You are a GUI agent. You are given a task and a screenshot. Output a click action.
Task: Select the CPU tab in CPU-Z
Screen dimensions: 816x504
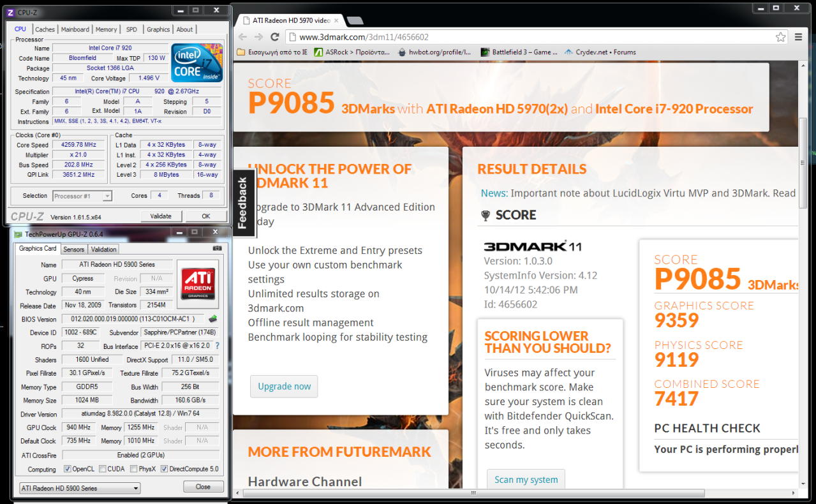point(20,29)
